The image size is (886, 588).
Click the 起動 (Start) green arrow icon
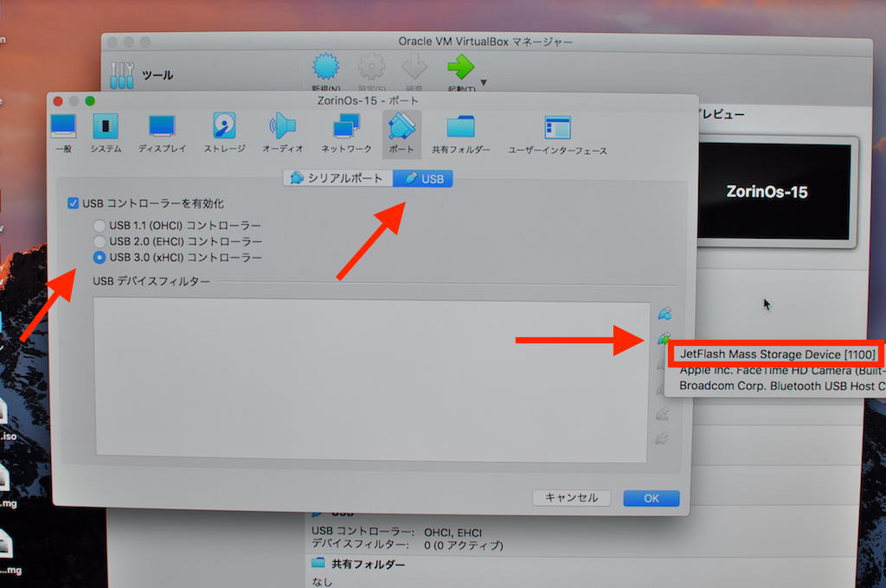(460, 67)
